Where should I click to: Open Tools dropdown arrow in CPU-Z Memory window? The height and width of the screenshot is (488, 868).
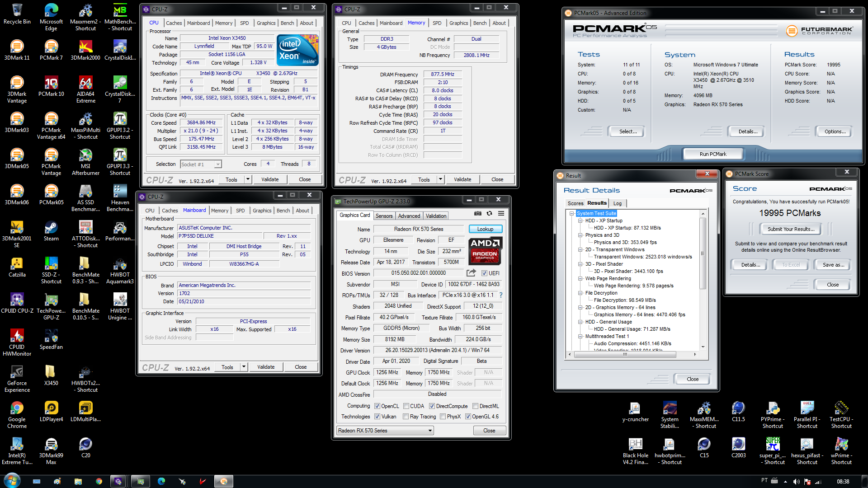point(440,179)
